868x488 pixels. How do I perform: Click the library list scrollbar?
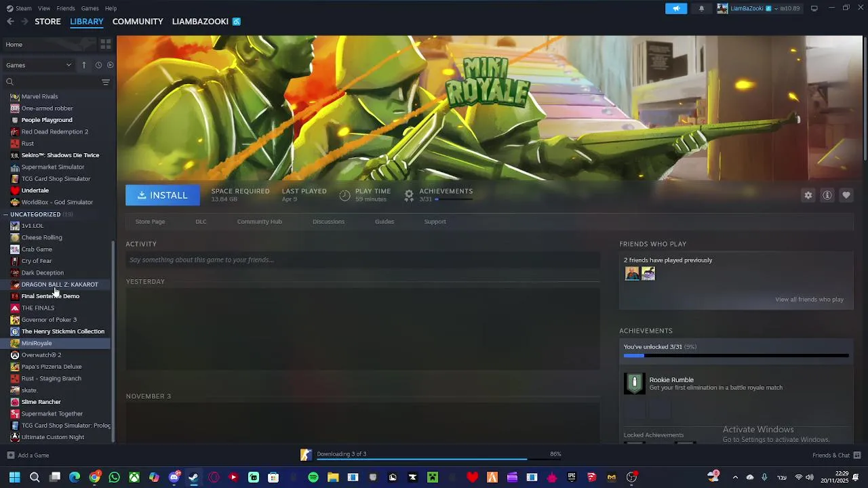pos(113,342)
